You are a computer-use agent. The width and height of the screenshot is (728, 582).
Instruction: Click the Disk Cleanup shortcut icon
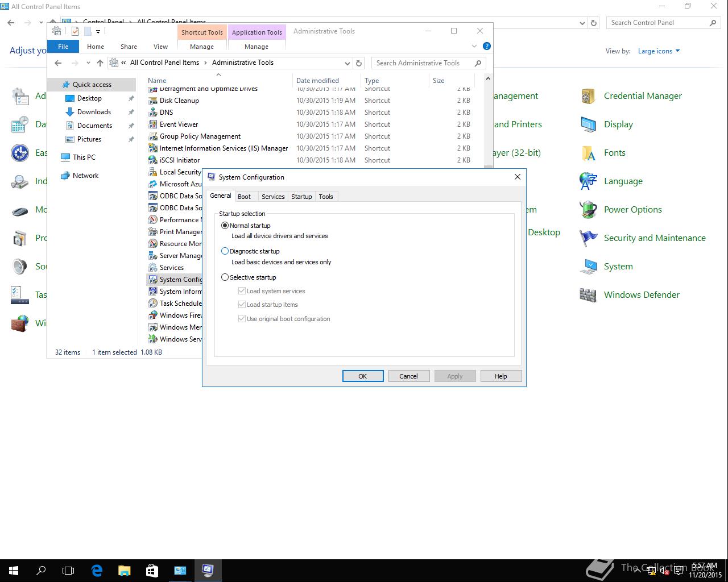pos(152,101)
